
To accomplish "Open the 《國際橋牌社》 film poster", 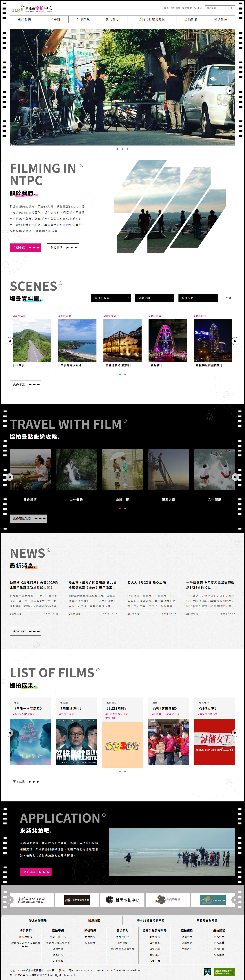I will (76, 741).
